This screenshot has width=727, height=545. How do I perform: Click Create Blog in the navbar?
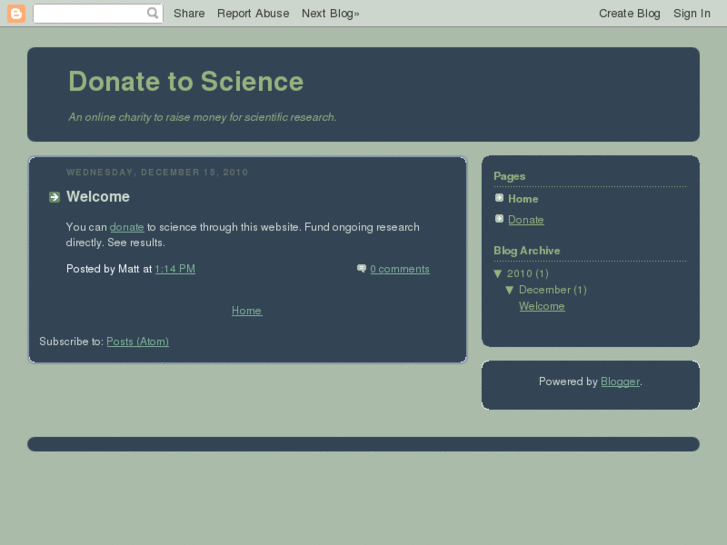coord(630,13)
